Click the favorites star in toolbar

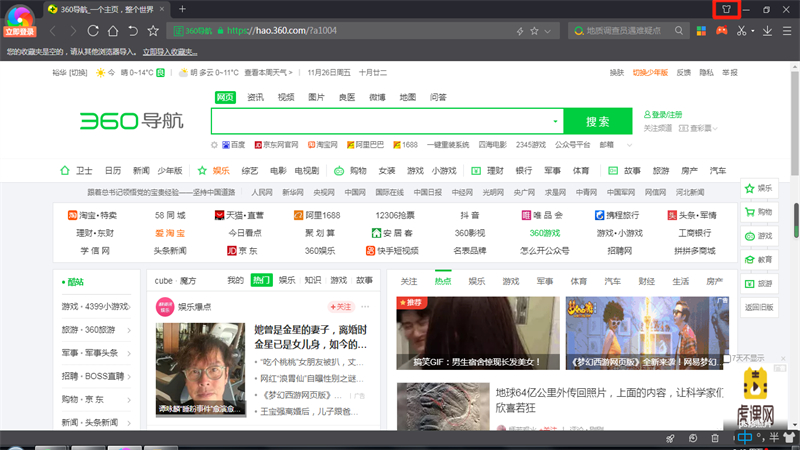point(153,31)
